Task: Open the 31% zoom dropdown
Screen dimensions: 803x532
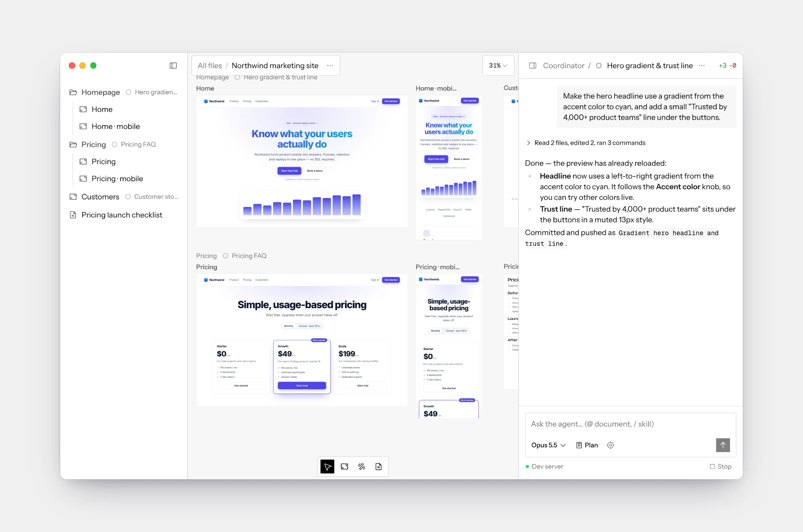Action: [498, 66]
